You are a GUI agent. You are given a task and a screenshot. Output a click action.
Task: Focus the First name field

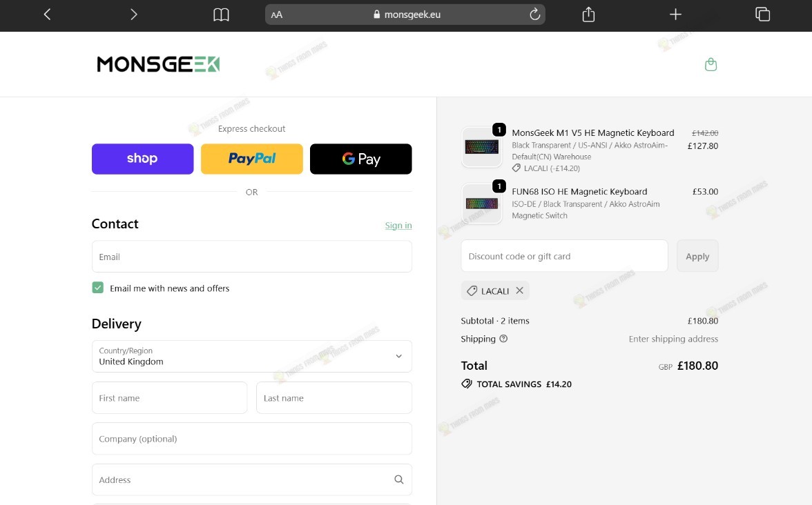click(169, 398)
